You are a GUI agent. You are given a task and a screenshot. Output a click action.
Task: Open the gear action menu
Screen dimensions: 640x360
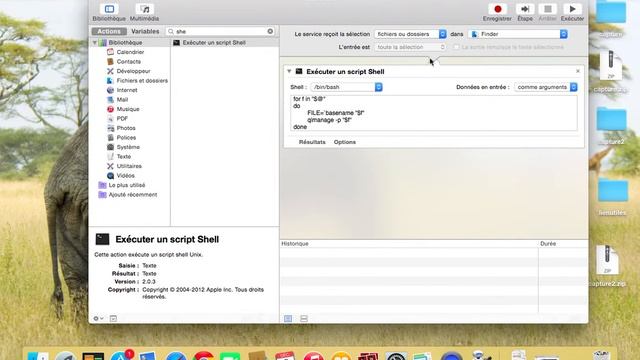[x=98, y=318]
